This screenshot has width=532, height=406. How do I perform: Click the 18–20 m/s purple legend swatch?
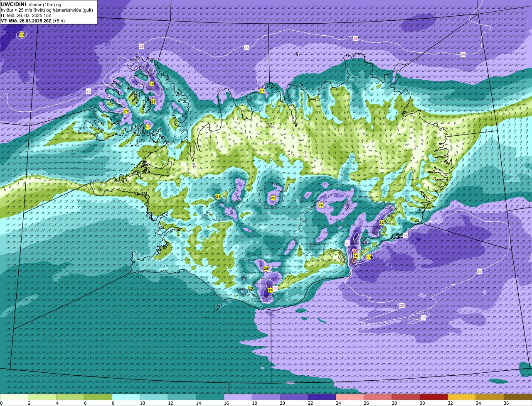266,397
